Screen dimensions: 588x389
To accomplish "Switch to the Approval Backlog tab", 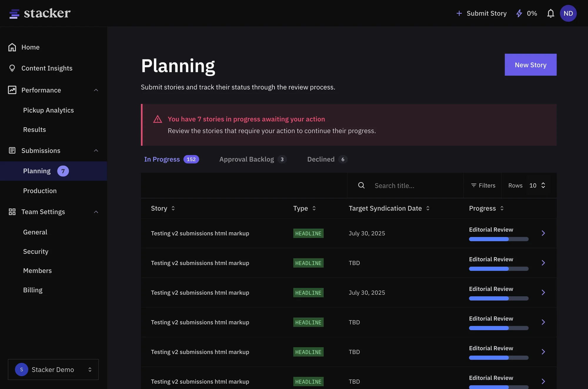I will [x=253, y=159].
